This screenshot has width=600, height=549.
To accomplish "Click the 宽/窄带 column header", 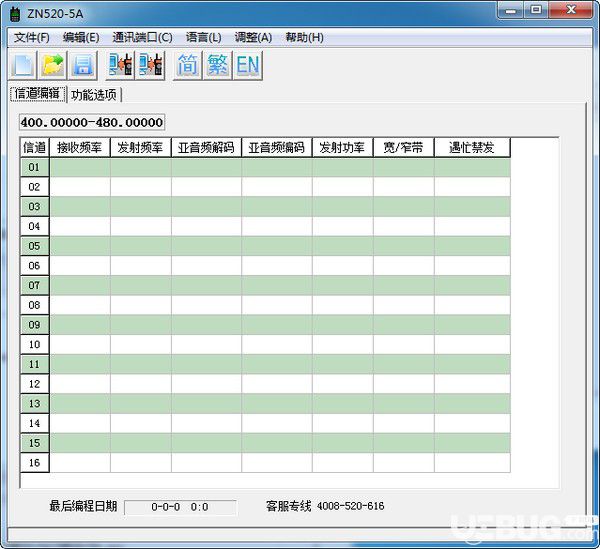I will pyautogui.click(x=404, y=147).
